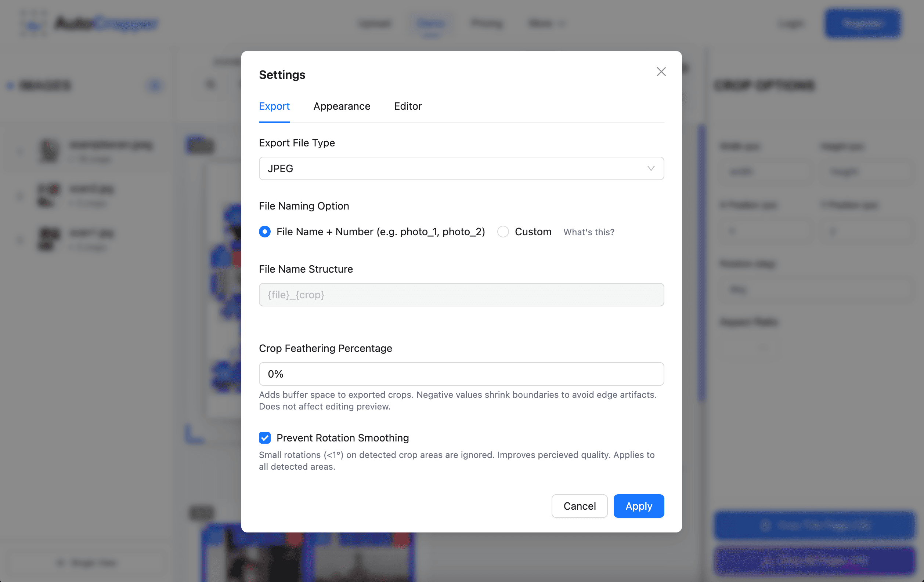
Task: Click the Register button top right
Action: pyautogui.click(x=862, y=23)
